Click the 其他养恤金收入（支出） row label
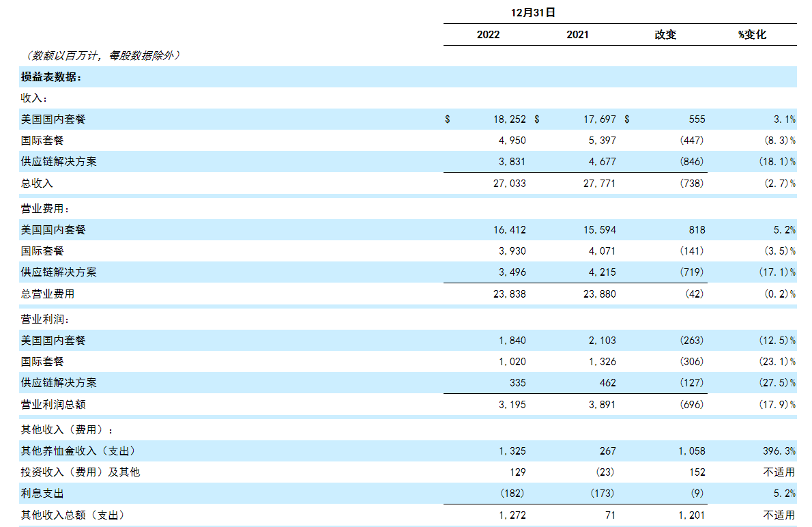812x527 pixels. [x=78, y=451]
